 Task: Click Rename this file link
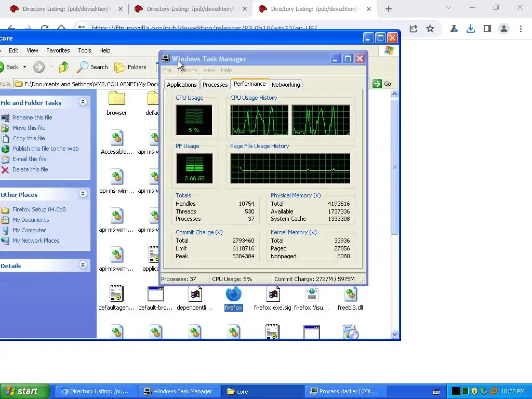(x=32, y=117)
